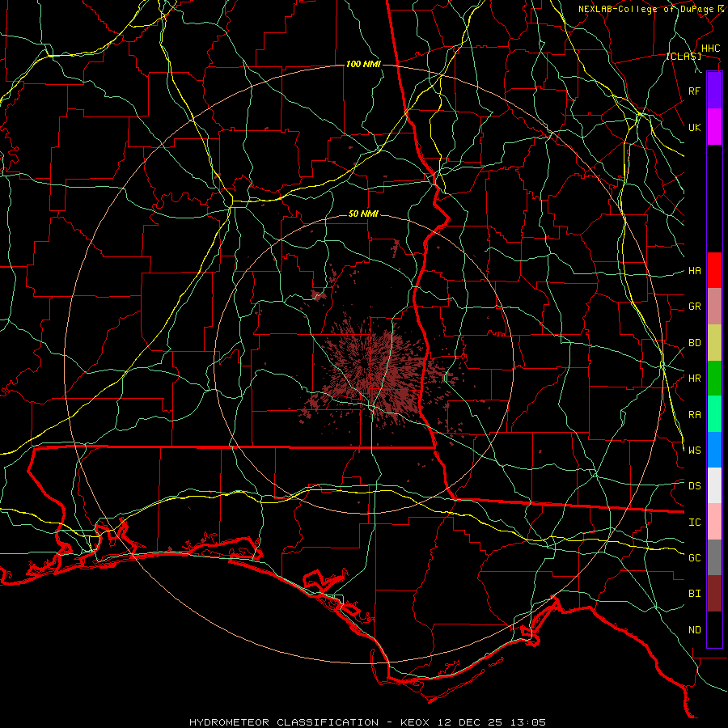Click the HR legend label
728x728 pixels.
694,379
